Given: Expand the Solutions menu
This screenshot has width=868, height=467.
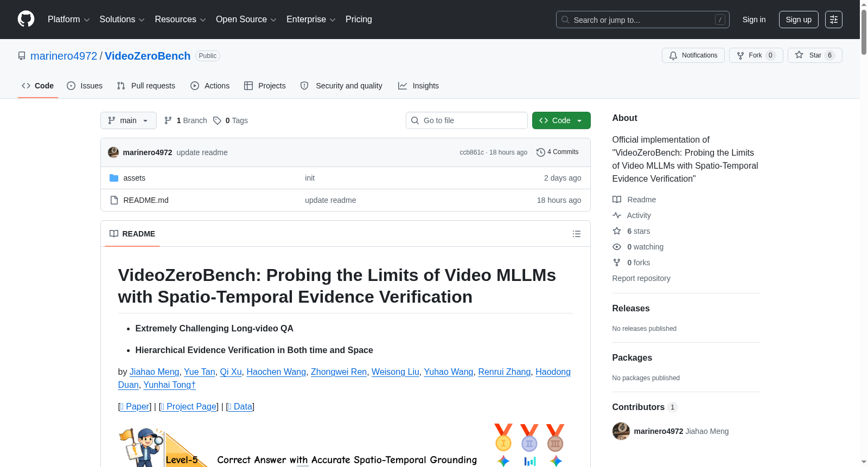Looking at the screenshot, I should [122, 20].
